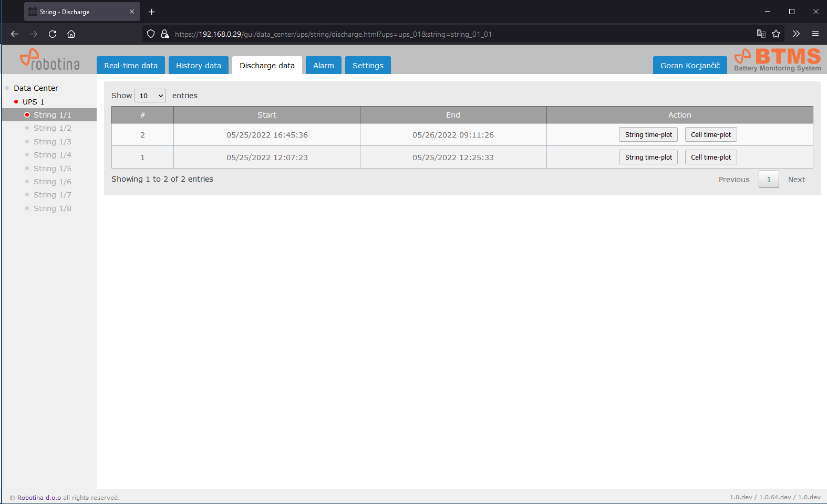Open a new browser tab with plus
The width and height of the screenshot is (827, 504).
pos(152,12)
